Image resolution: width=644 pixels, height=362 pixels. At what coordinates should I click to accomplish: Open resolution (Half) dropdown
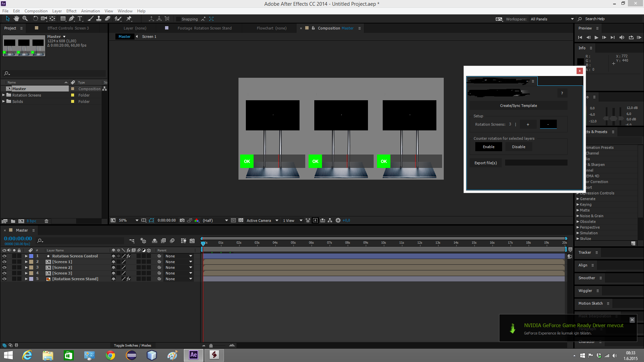click(215, 221)
